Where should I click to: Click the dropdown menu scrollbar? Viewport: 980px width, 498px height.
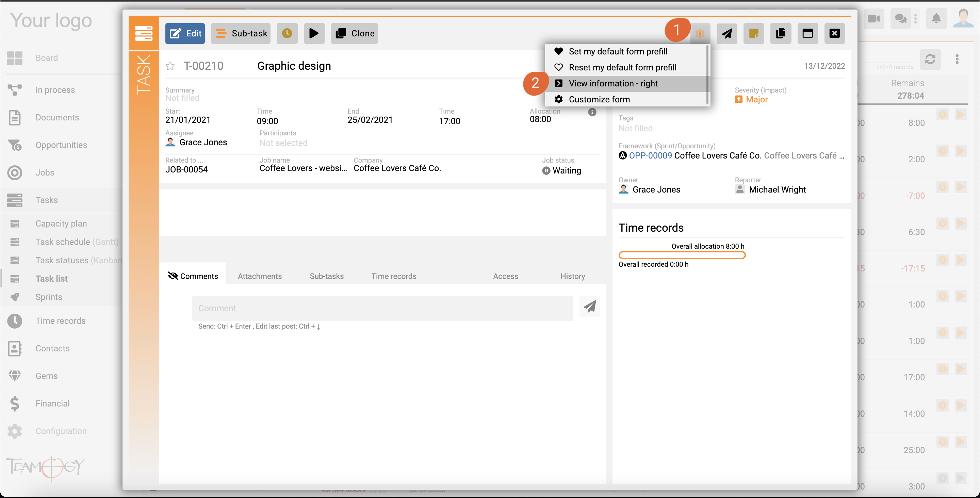[707, 74]
